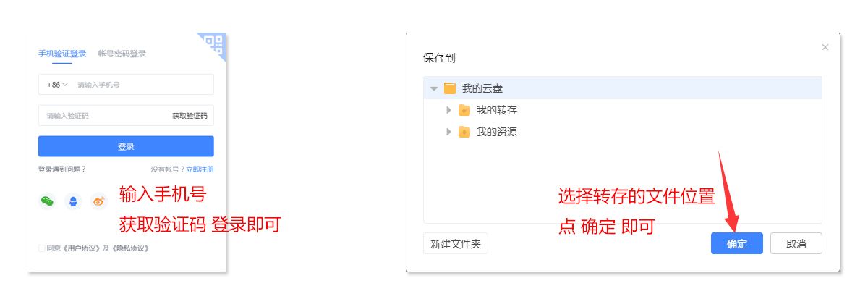The image size is (868, 307).
Task: Click the 新建文件夹 button
Action: [x=456, y=244]
